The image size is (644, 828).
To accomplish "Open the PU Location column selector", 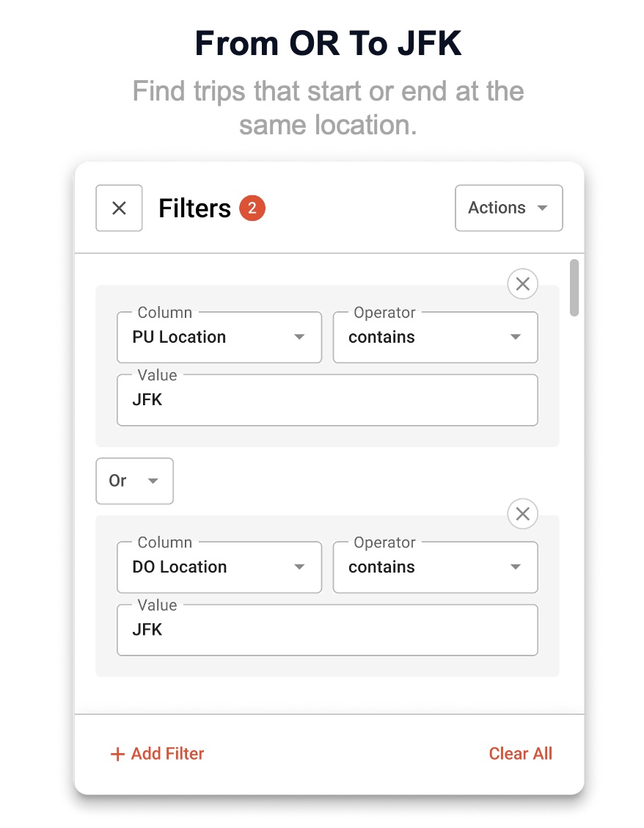I will 219,338.
